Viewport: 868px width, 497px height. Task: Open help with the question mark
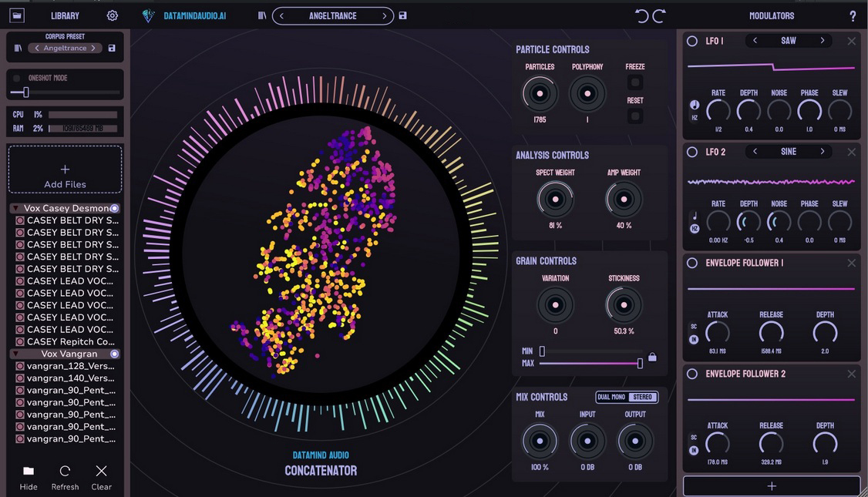click(x=853, y=16)
